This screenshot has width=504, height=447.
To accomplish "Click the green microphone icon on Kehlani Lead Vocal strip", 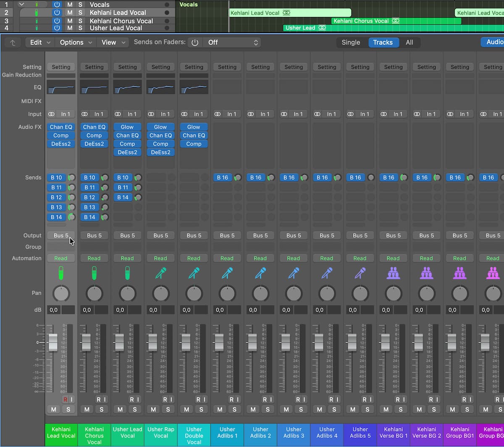I will click(61, 273).
